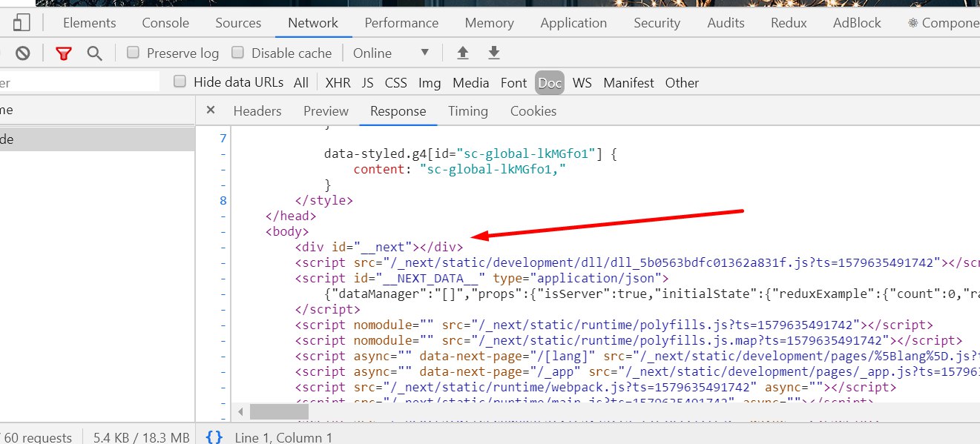Screen dimensions: 980x444
Task: Toggle the red filter funnel icon
Action: (65, 53)
